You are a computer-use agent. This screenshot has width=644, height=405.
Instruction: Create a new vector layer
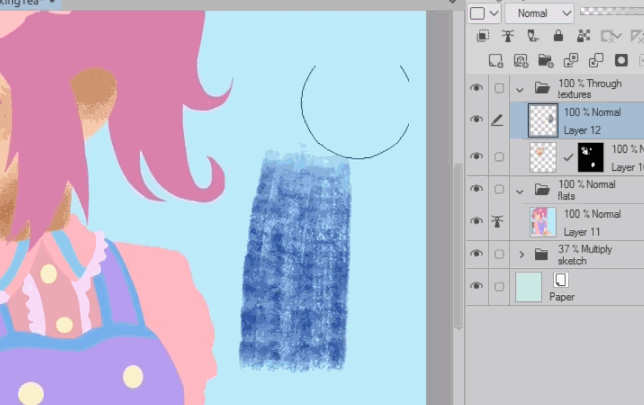tap(521, 61)
